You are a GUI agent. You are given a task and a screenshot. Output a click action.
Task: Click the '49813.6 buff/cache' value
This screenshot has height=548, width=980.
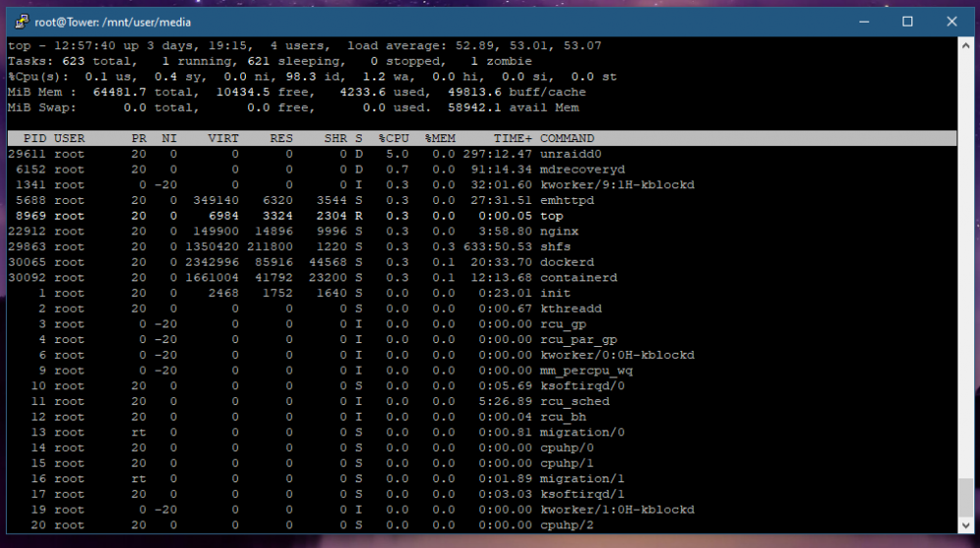[516, 92]
